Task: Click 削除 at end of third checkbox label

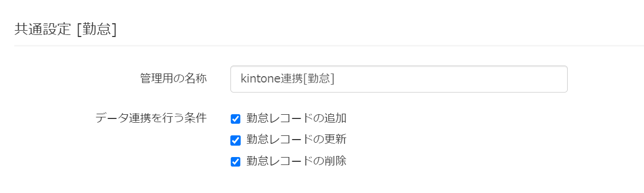Action: 335,161
